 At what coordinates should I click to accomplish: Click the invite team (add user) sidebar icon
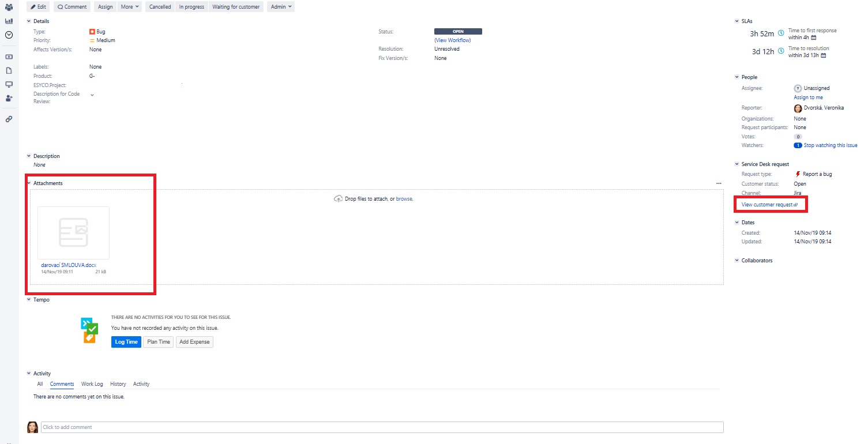pos(9,98)
